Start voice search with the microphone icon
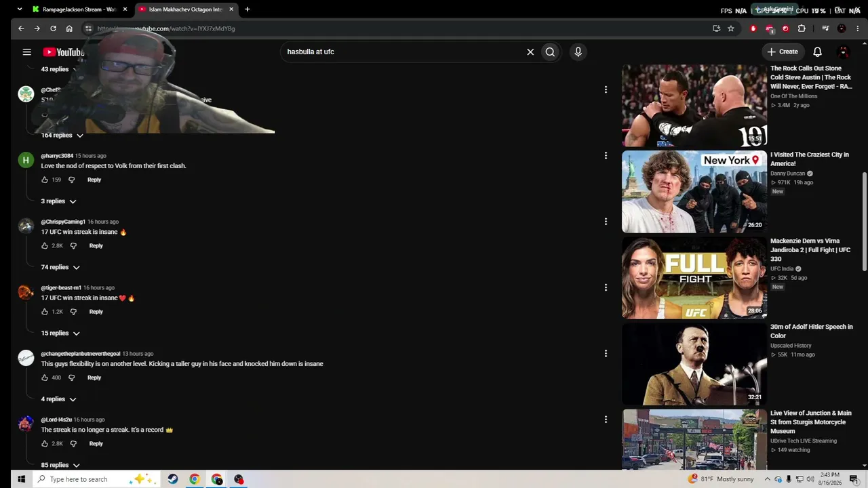The image size is (868, 488). click(578, 52)
